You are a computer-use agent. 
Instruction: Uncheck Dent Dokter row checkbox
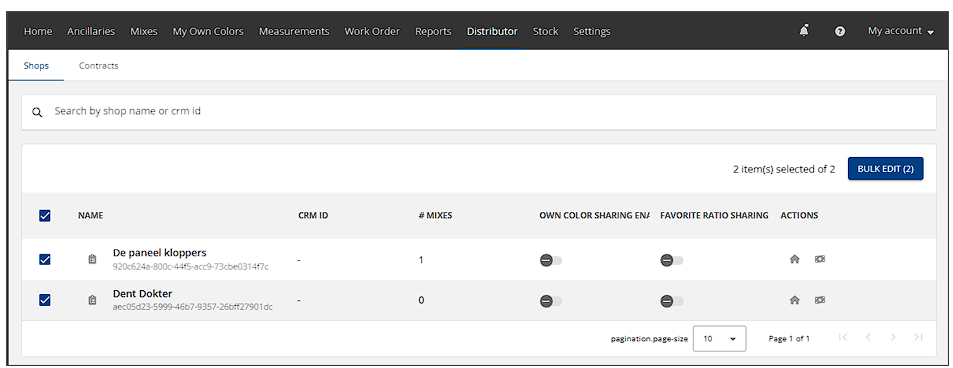(x=44, y=300)
